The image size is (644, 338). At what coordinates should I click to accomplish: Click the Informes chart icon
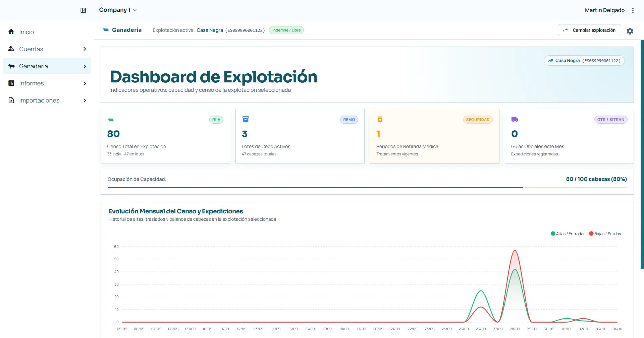[x=11, y=83]
